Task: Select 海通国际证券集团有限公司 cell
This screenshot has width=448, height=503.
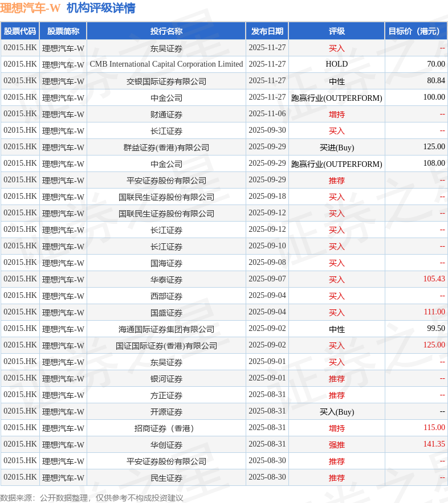Action: (x=166, y=329)
